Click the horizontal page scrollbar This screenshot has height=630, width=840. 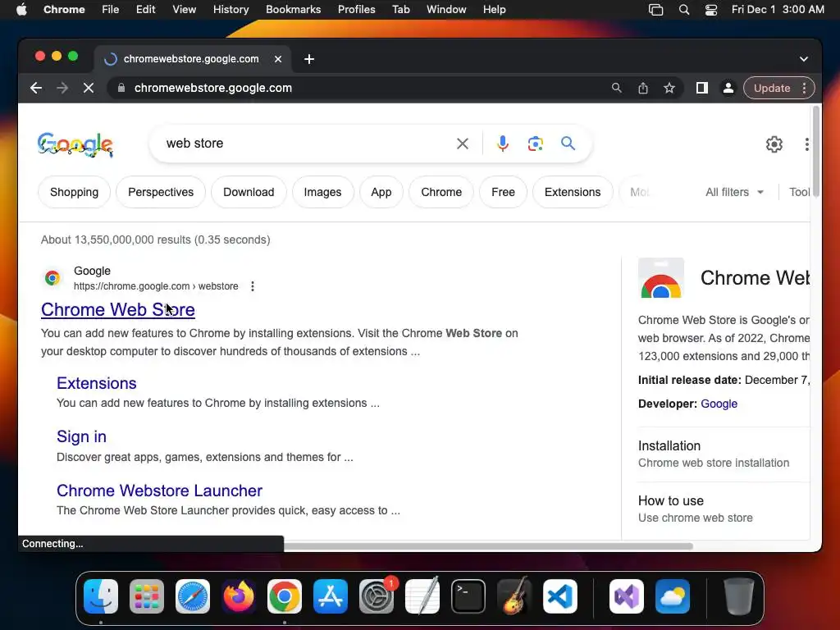[x=487, y=546]
